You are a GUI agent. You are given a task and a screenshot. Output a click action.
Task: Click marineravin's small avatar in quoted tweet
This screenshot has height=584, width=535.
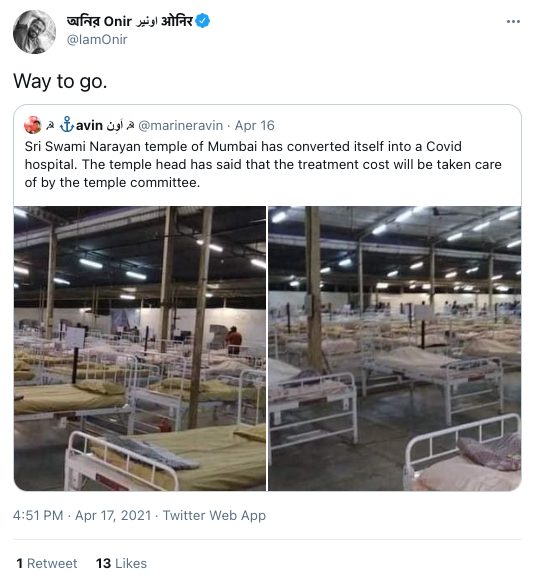point(33,125)
